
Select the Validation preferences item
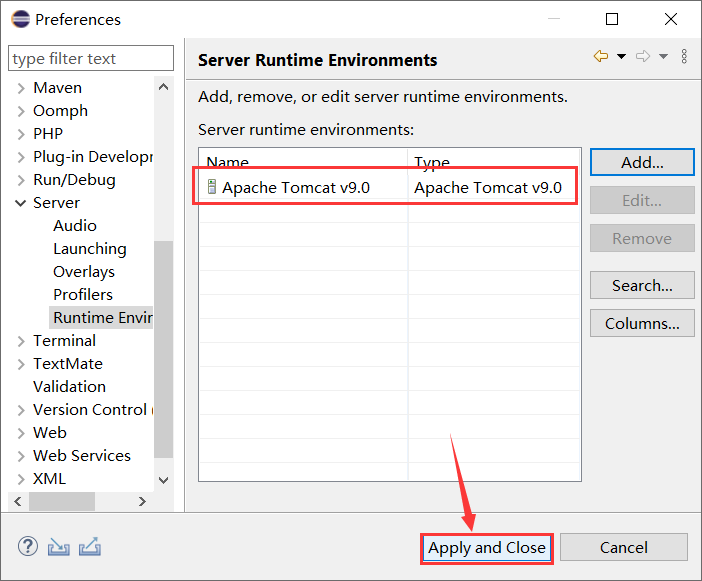point(69,387)
